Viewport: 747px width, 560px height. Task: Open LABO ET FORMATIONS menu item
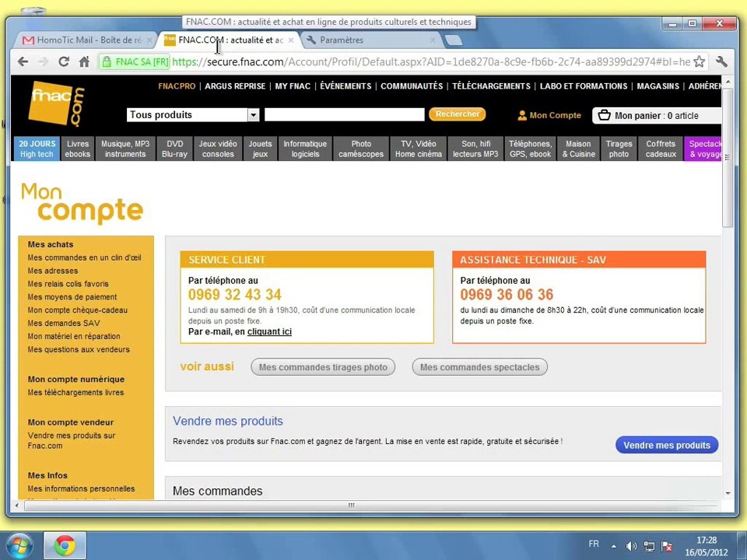[584, 86]
